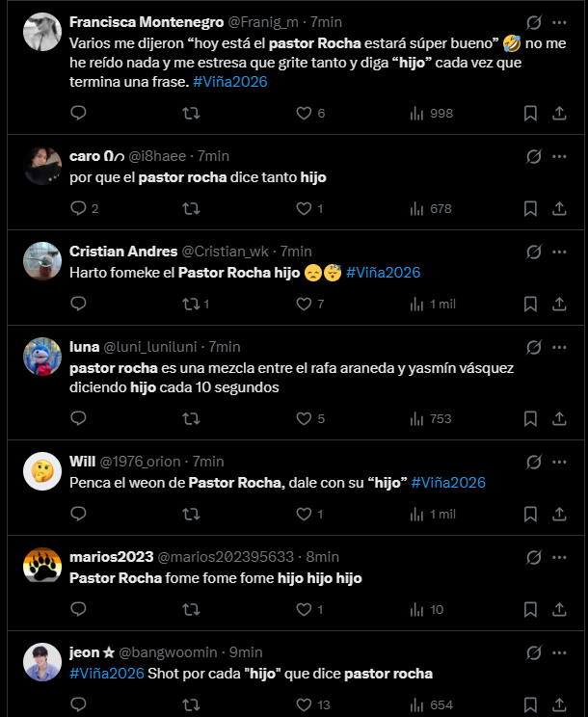The image size is (588, 717).
Task: Click #Viña2026 hashtag in Will's tweet
Action: [448, 482]
